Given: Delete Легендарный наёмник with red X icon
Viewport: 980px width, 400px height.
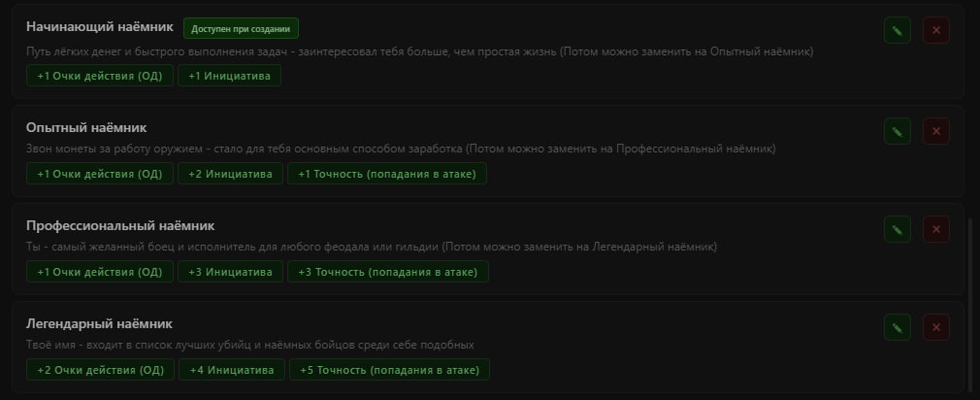Looking at the screenshot, I should (x=935, y=327).
